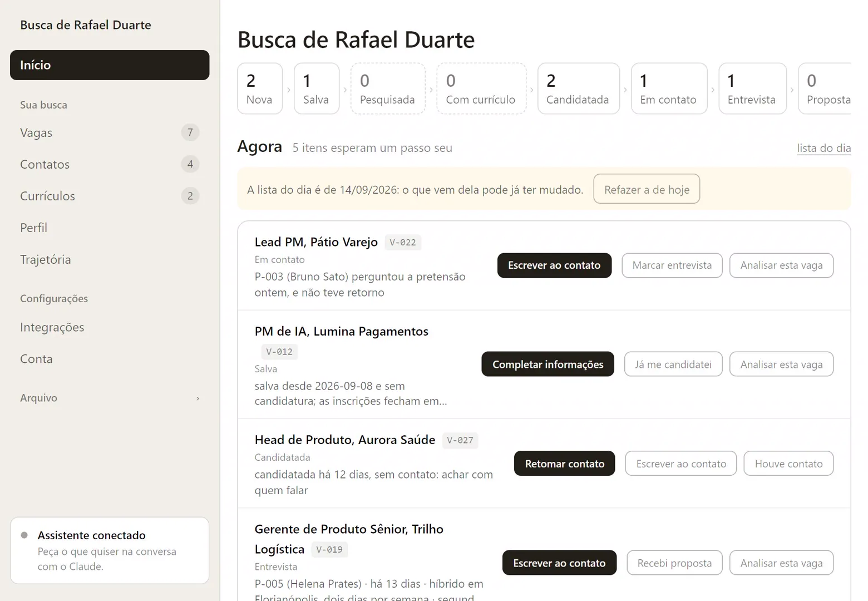Open Trajetória page
Viewport: 868px width, 601px height.
[x=110, y=259]
